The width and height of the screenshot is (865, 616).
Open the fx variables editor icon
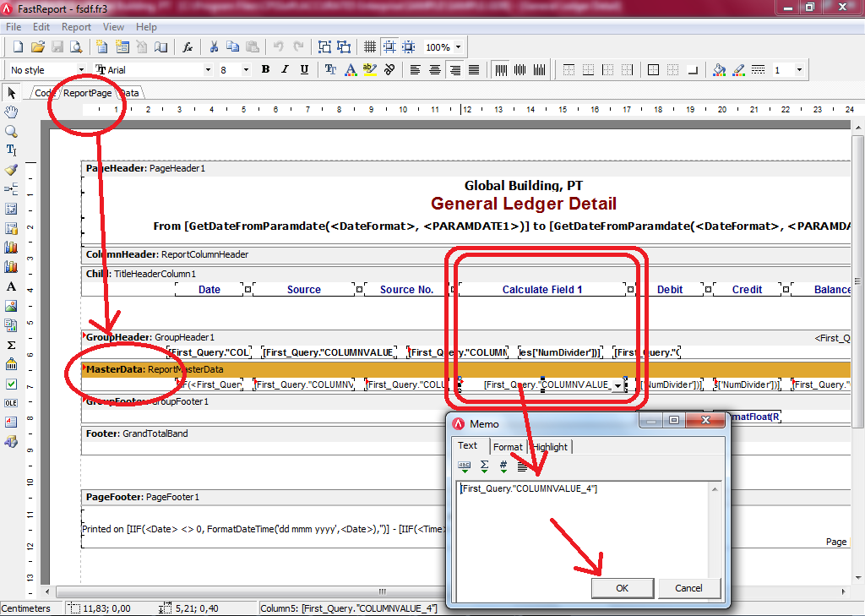point(188,47)
